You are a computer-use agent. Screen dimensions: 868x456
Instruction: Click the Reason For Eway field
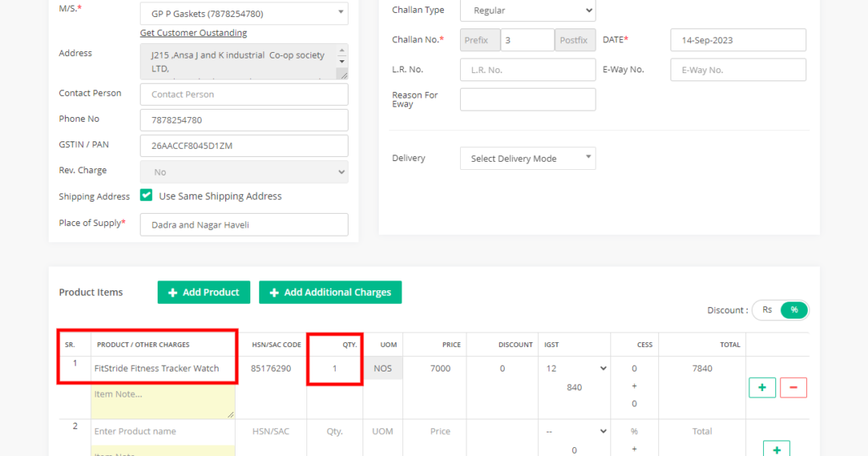(527, 100)
